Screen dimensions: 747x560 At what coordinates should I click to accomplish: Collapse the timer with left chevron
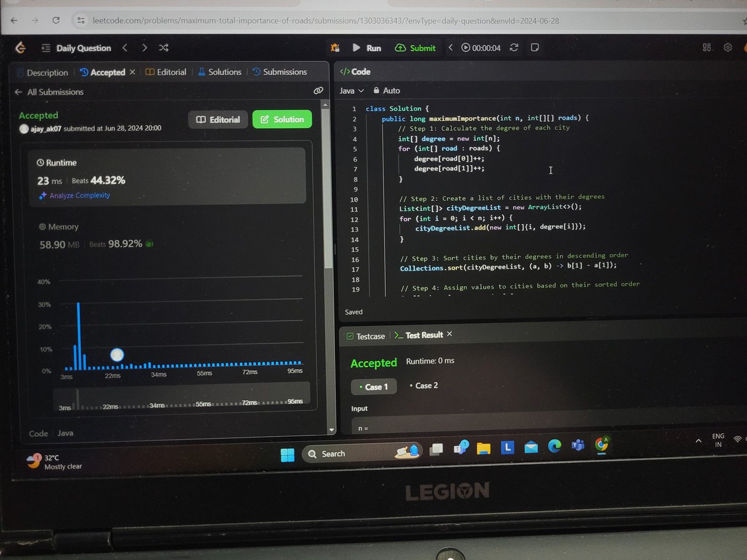(451, 48)
